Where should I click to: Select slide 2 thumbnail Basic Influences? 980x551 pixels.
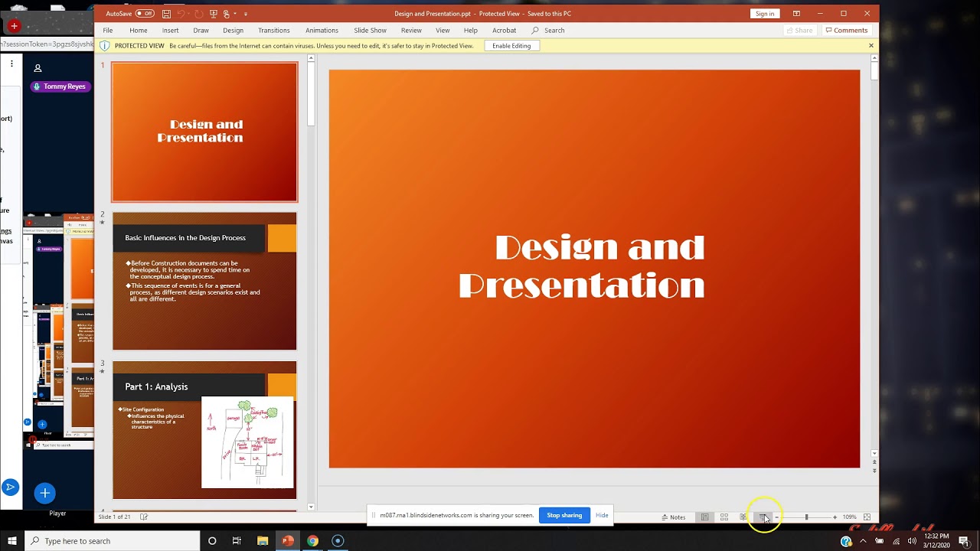(x=204, y=281)
